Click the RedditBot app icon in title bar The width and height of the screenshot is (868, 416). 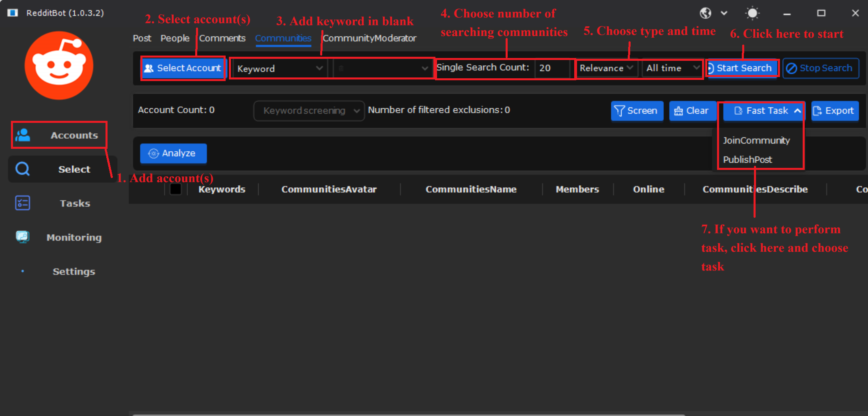click(x=13, y=13)
